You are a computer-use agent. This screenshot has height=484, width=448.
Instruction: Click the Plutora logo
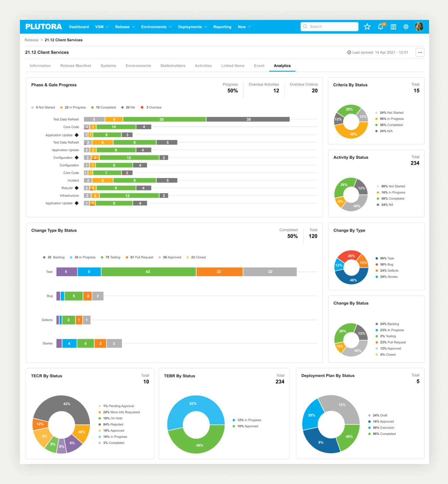(x=44, y=27)
